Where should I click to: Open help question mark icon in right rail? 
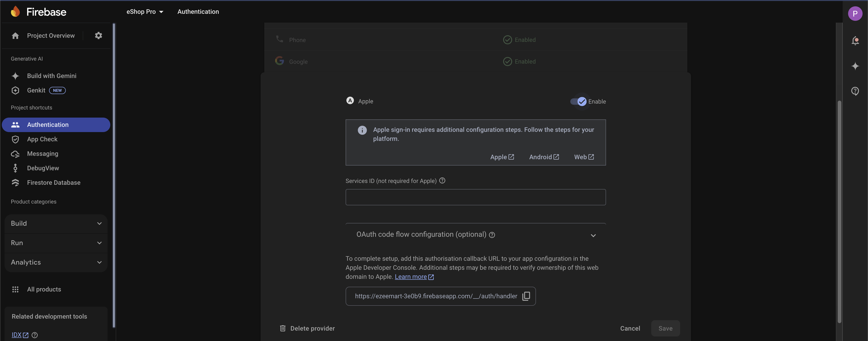(x=855, y=91)
